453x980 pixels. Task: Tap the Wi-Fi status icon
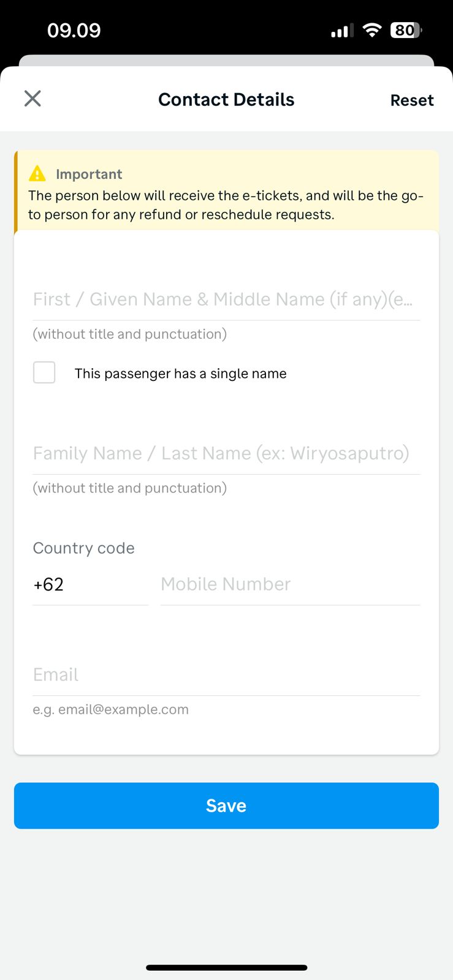[x=371, y=30]
